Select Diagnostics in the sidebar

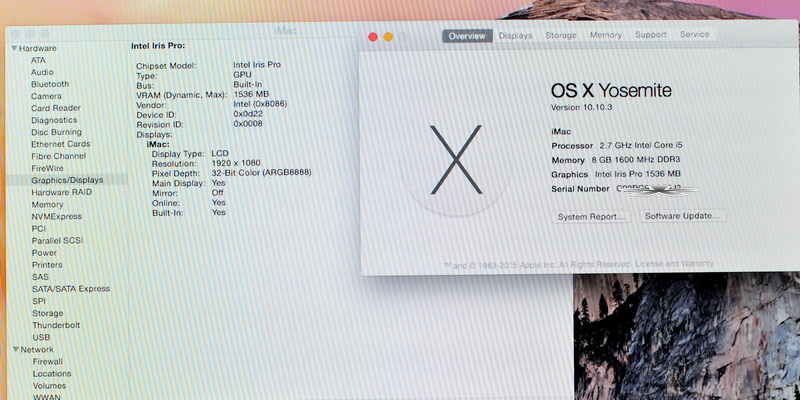(x=54, y=120)
